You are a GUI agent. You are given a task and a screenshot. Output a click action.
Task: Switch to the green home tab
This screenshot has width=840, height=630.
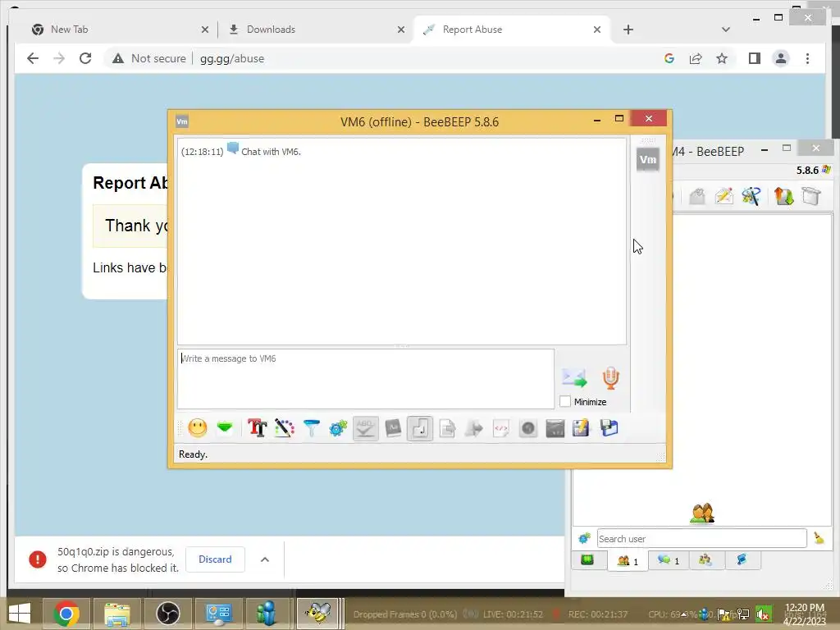587,559
